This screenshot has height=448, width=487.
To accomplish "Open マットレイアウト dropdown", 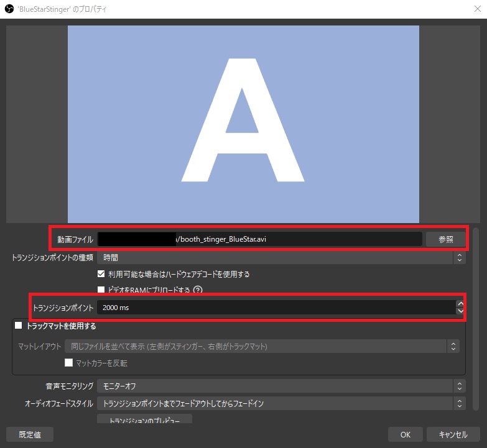I will [262, 346].
